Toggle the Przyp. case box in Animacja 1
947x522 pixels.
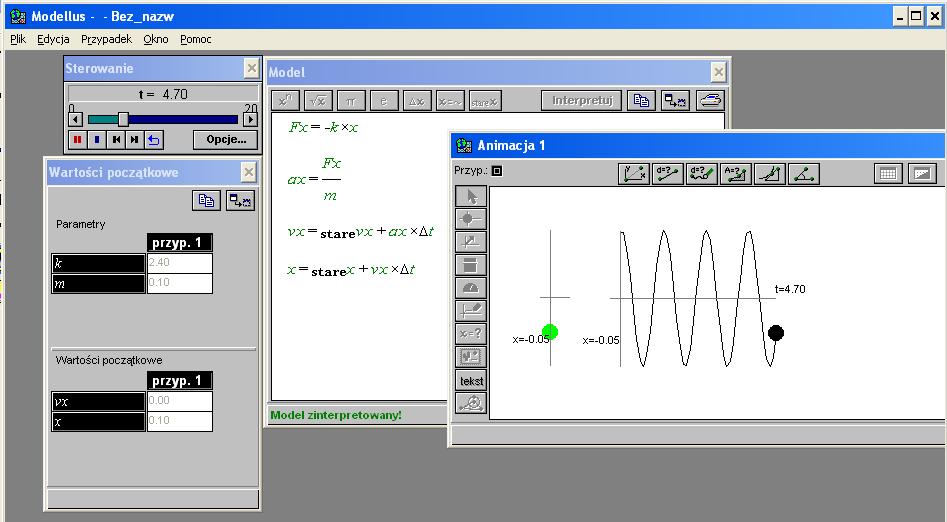(496, 171)
